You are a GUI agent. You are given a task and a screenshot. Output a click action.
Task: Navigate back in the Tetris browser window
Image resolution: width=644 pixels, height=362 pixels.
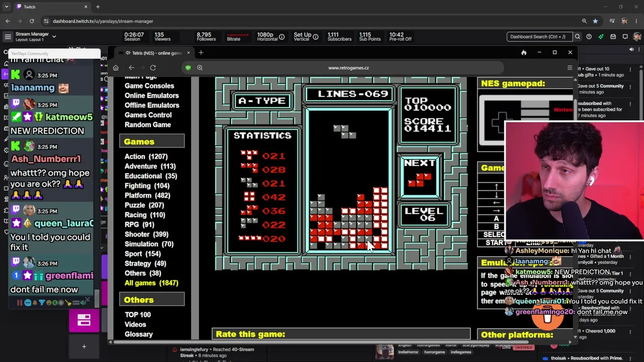pos(131,68)
